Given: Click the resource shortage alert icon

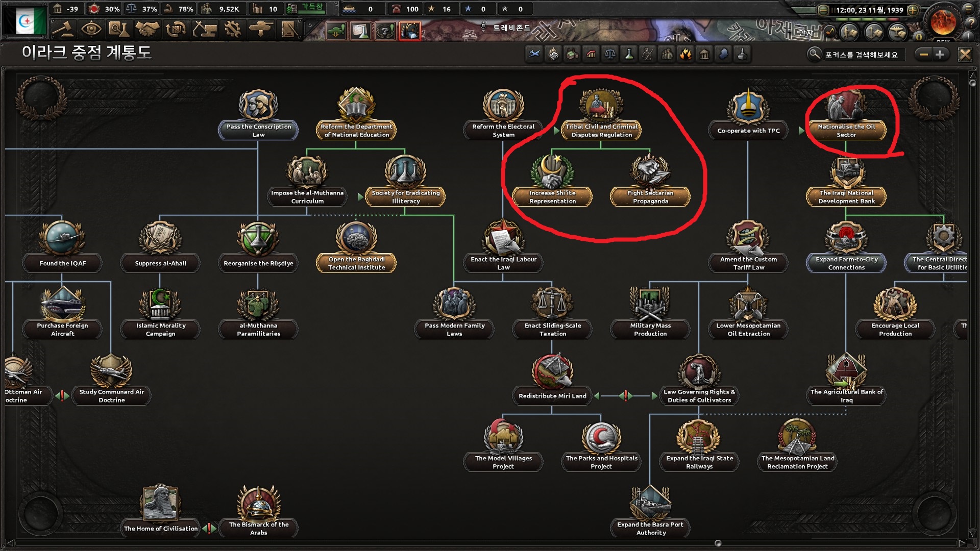Looking at the screenshot, I should (x=409, y=31).
